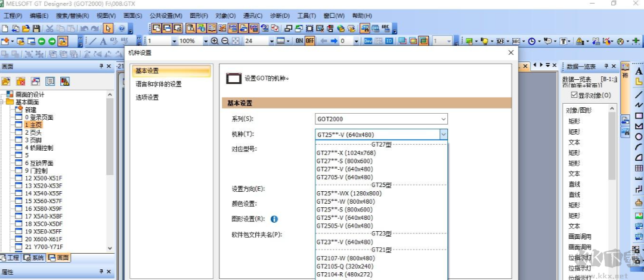The image size is (644, 280).
Task: Click the 图形设置(R) info icon
Action: coord(274,219)
